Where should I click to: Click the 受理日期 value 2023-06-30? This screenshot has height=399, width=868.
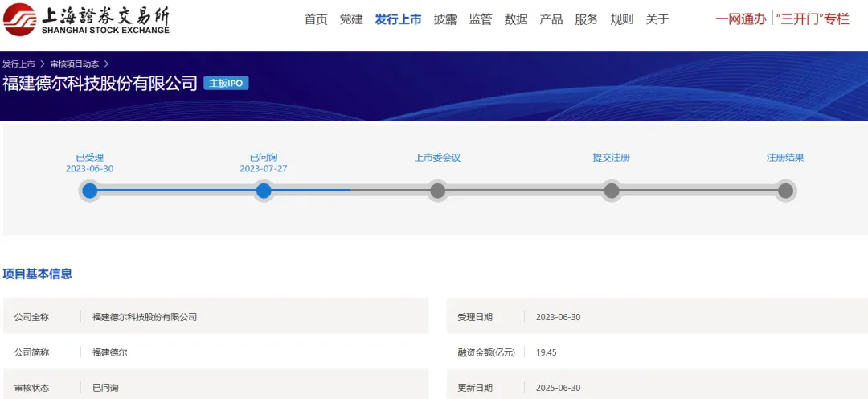click(x=558, y=317)
